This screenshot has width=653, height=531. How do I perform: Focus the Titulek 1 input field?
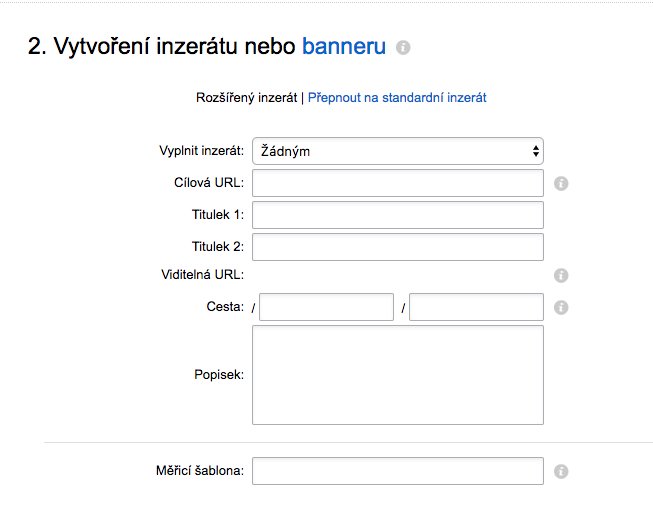tap(398, 215)
